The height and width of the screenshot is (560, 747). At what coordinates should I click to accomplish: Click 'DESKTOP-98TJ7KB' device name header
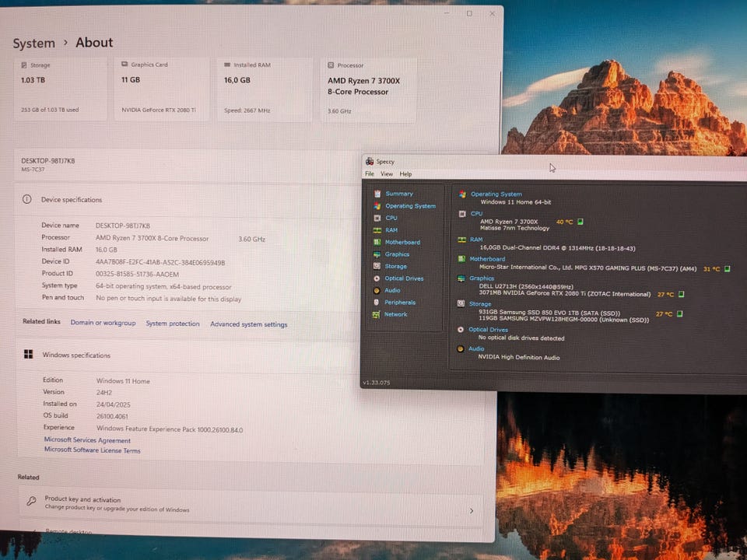(47, 161)
